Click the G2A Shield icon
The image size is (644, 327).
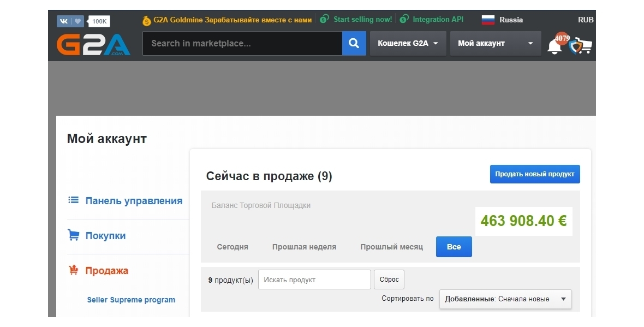tap(575, 46)
